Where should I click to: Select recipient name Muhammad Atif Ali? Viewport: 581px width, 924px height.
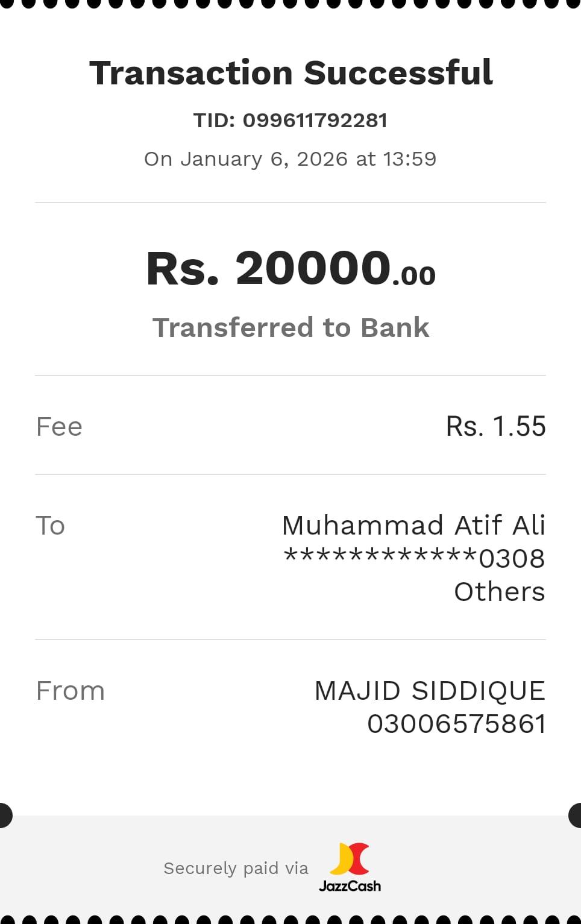413,526
